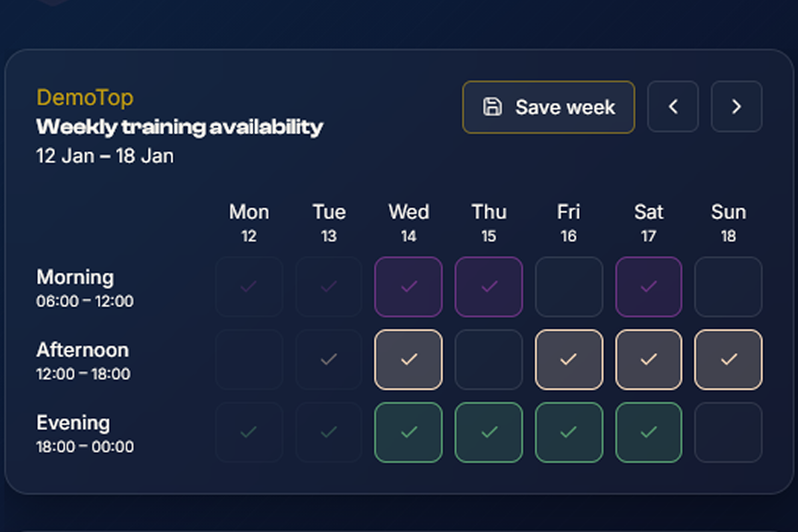The height and width of the screenshot is (532, 798).
Task: Click the floppy disk save icon
Action: click(x=491, y=106)
